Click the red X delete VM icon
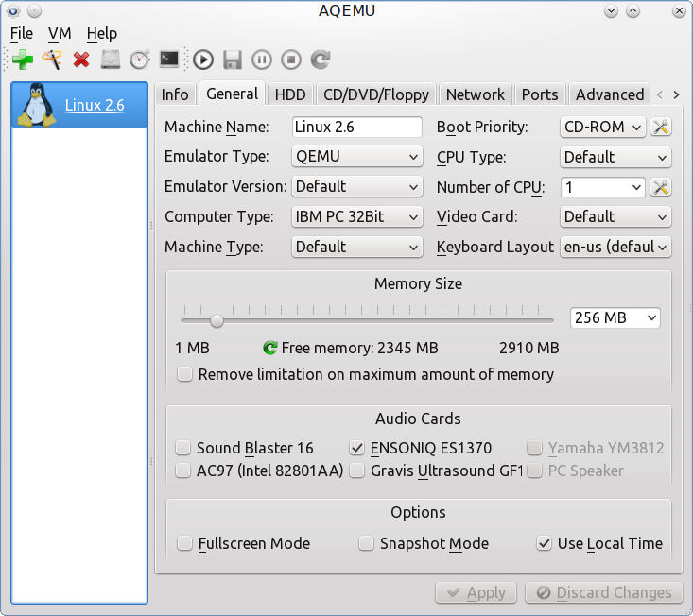 (81, 60)
